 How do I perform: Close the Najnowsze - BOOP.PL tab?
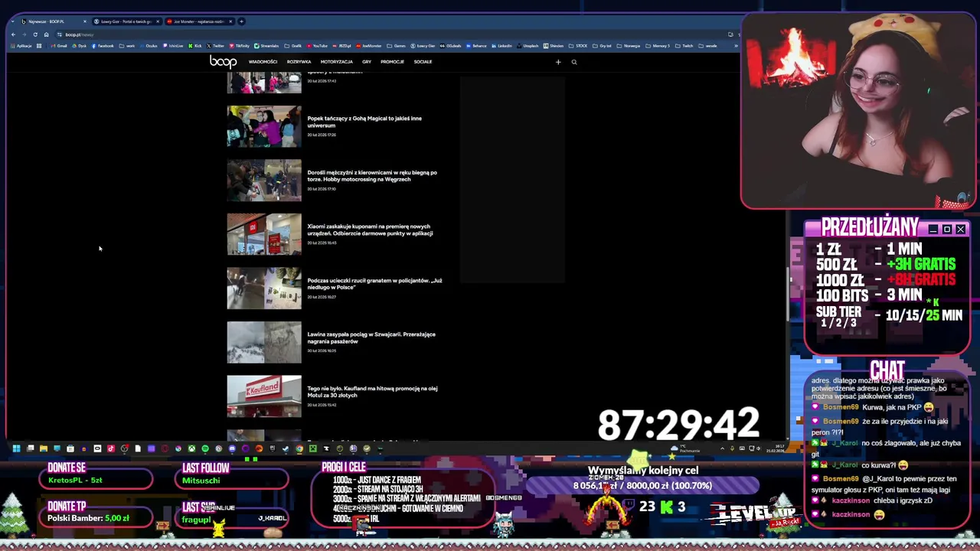pyautogui.click(x=85, y=21)
